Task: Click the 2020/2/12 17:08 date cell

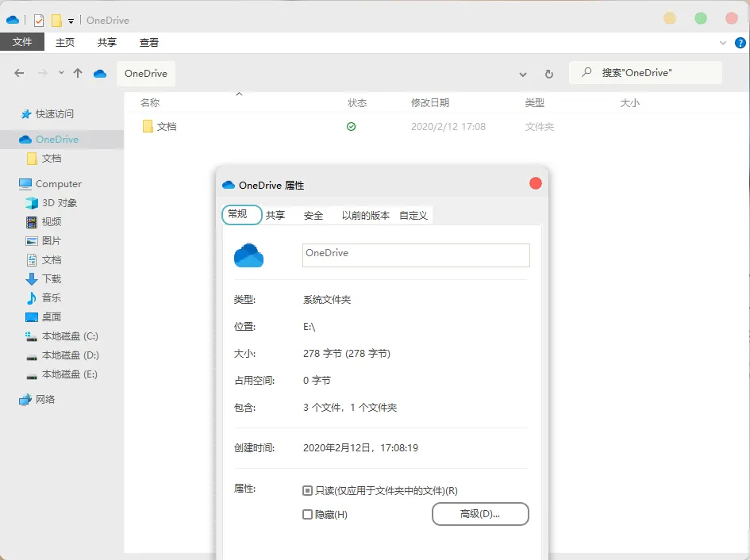Action: 448,126
